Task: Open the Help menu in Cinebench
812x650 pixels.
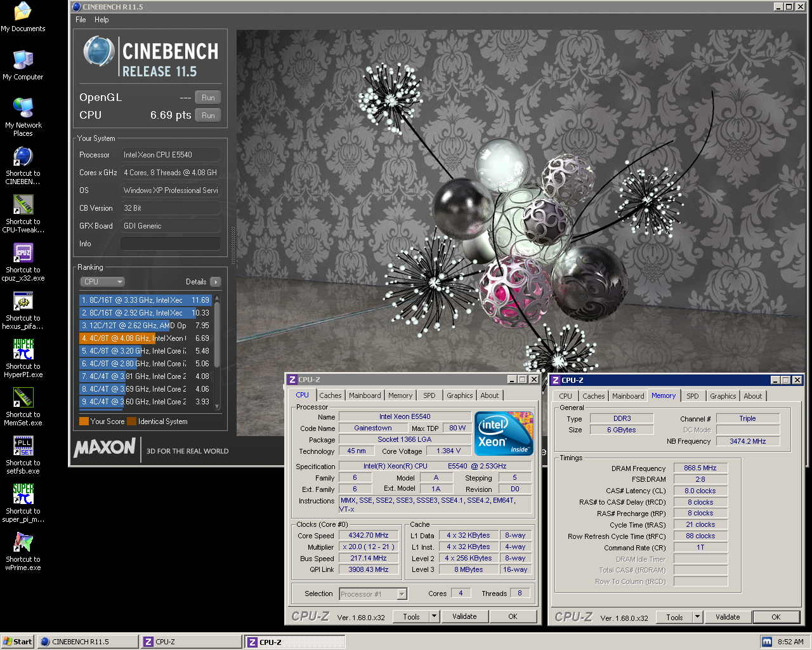Action: pyautogui.click(x=101, y=20)
